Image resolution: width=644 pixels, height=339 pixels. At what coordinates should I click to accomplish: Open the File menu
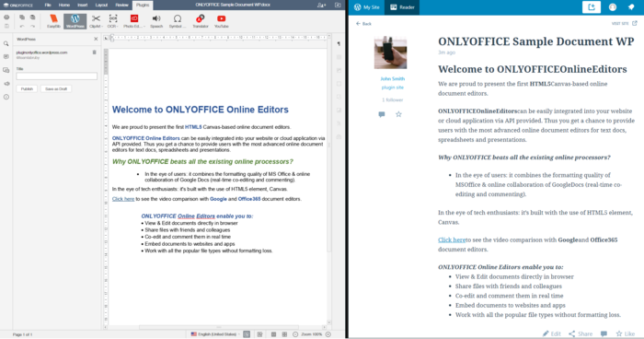tap(48, 6)
